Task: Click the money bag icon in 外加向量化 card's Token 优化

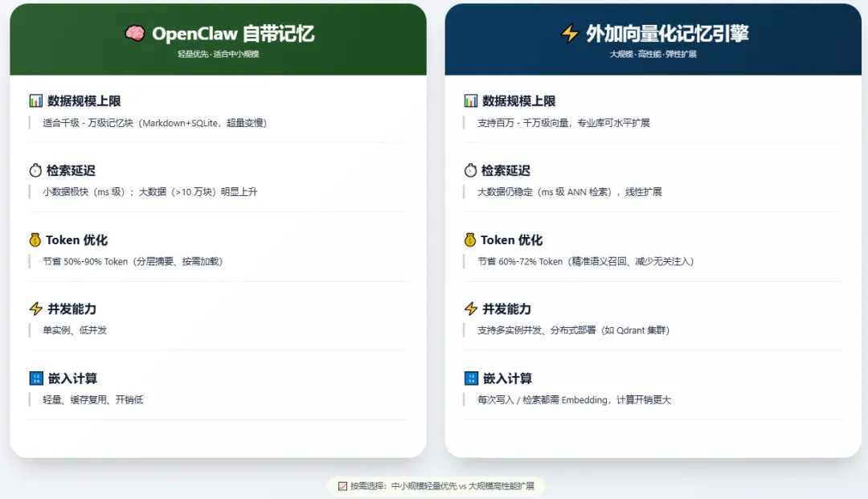Action: (x=470, y=239)
